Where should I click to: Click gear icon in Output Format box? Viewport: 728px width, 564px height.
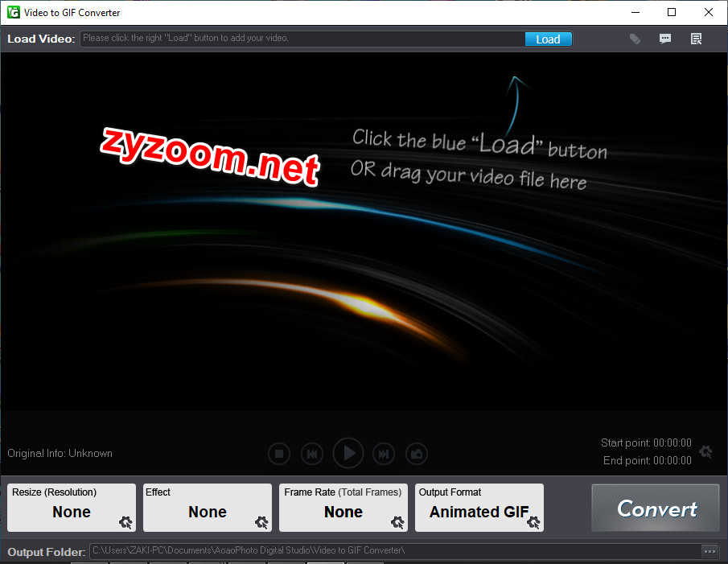point(533,522)
